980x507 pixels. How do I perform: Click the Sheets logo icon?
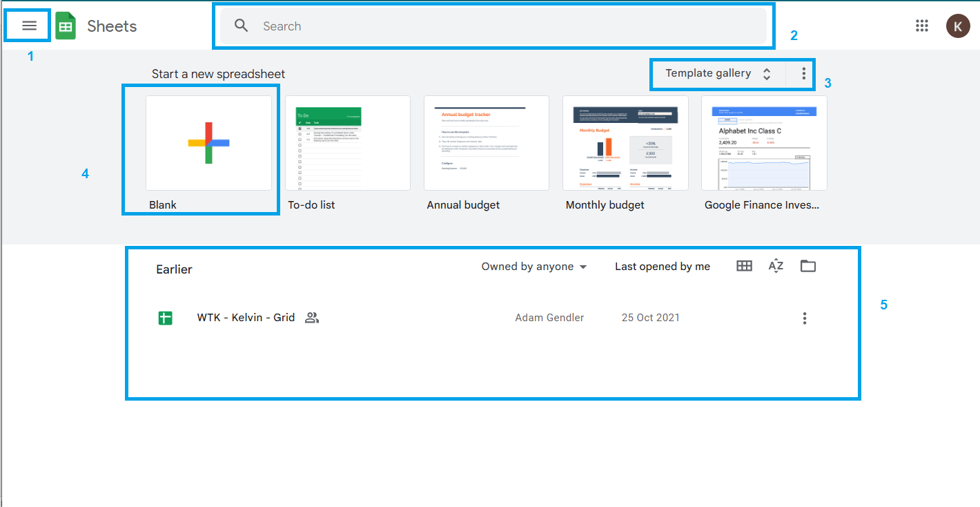click(66, 25)
